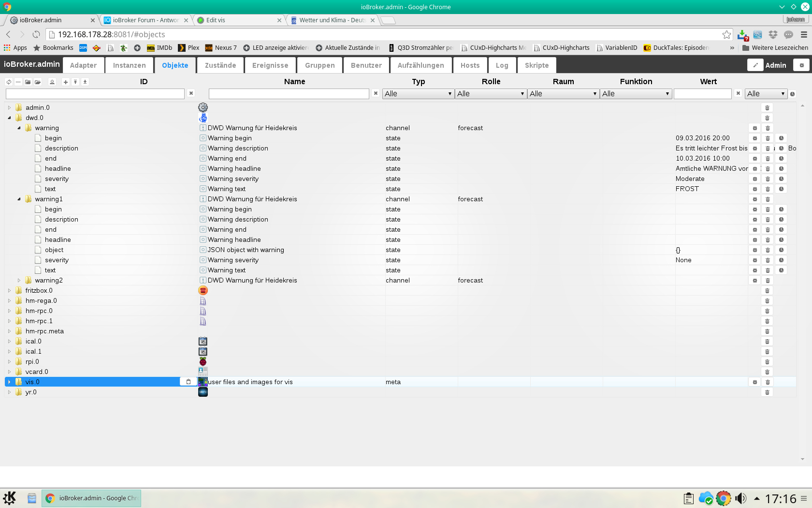Expand the ical.0 folder

pos(9,341)
